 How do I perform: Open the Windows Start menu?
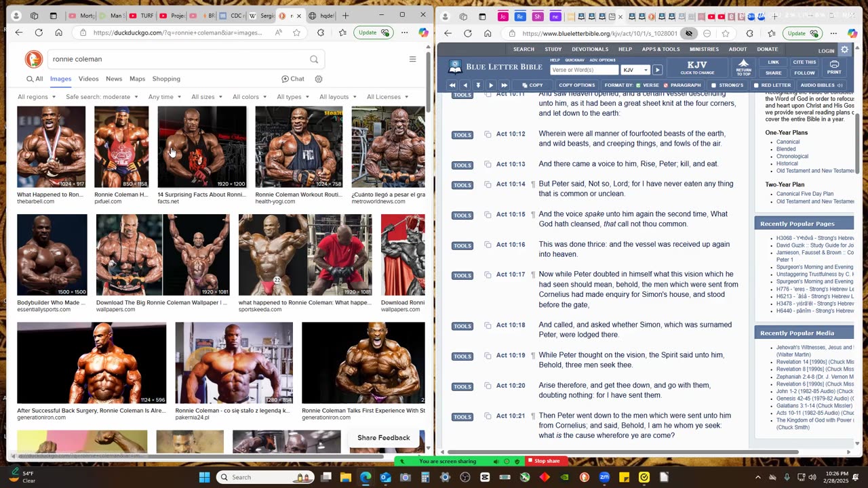(204, 477)
